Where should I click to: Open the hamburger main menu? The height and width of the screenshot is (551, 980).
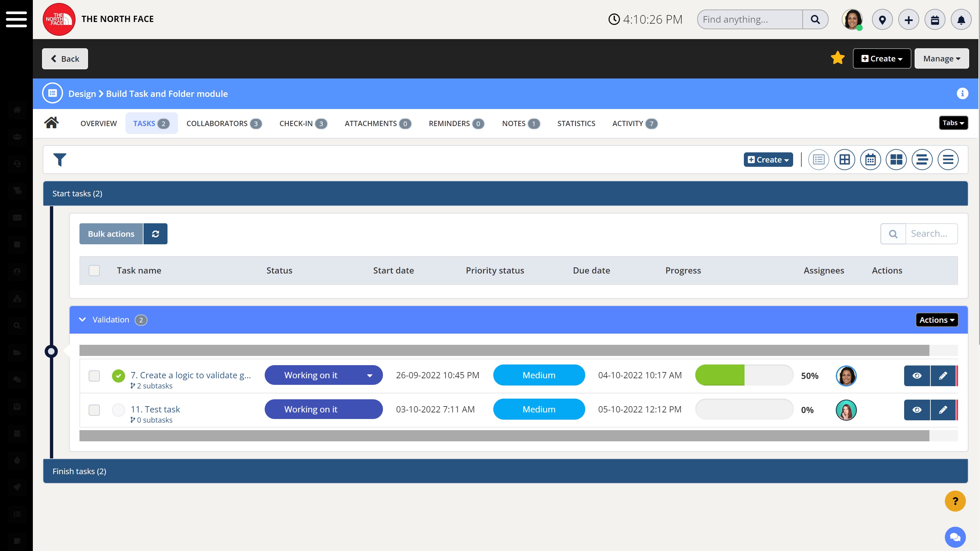(x=16, y=19)
